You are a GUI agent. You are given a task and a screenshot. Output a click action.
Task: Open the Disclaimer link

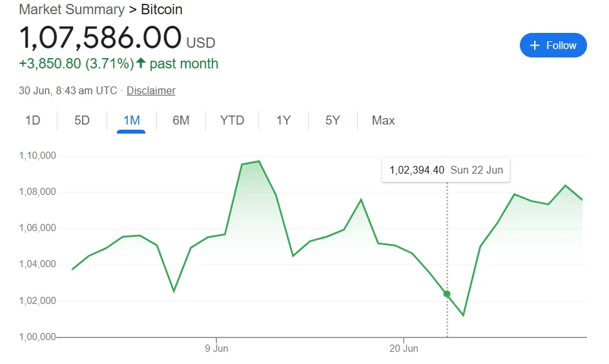tap(150, 90)
